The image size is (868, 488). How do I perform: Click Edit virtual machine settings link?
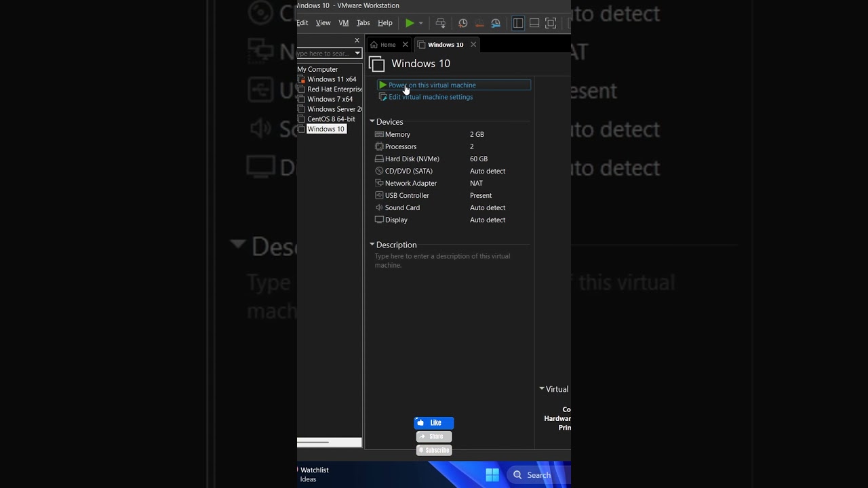(x=431, y=97)
